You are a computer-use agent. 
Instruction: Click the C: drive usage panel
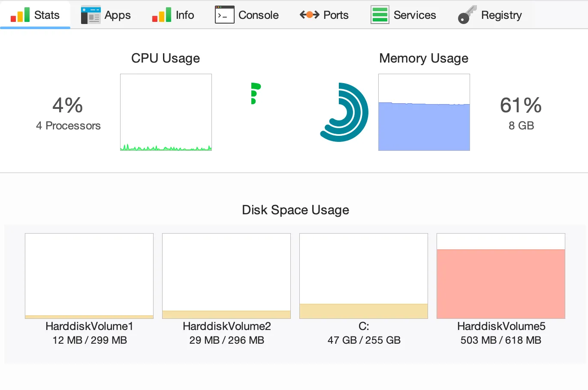point(363,276)
